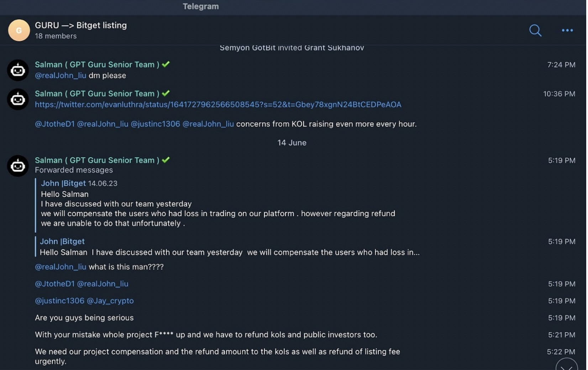The image size is (588, 370).
Task: Click the @Jay_crypto mention
Action: pyautogui.click(x=110, y=301)
